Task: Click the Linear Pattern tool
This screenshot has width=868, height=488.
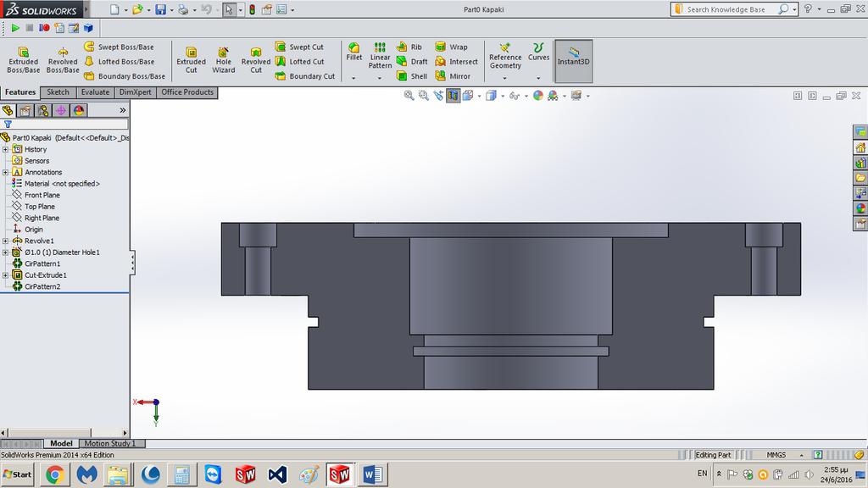Action: (x=380, y=55)
